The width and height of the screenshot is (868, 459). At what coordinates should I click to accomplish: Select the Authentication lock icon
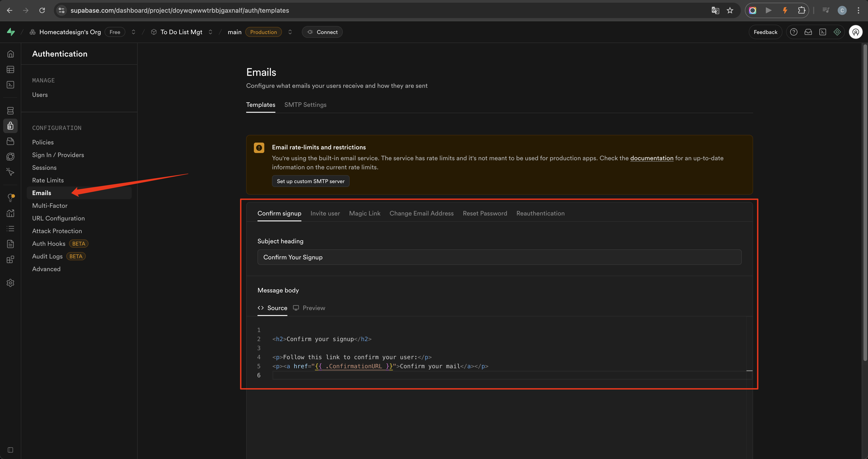10,126
